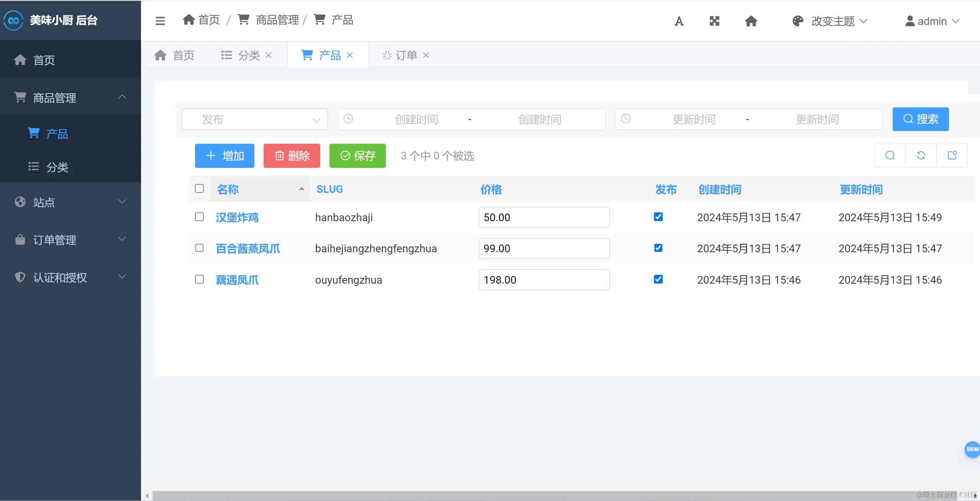Screen dimensions: 980x501
Task: Open 分类 in the sidebar menu
Action: [x=57, y=167]
